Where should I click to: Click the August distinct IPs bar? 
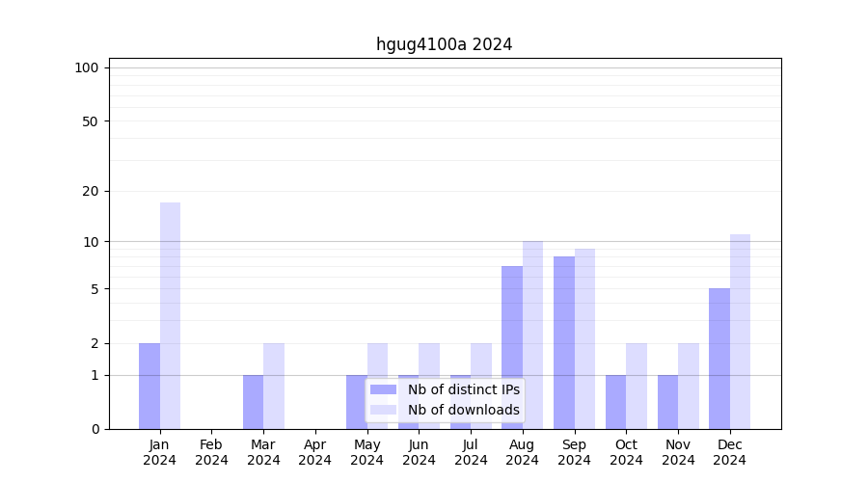(x=512, y=347)
